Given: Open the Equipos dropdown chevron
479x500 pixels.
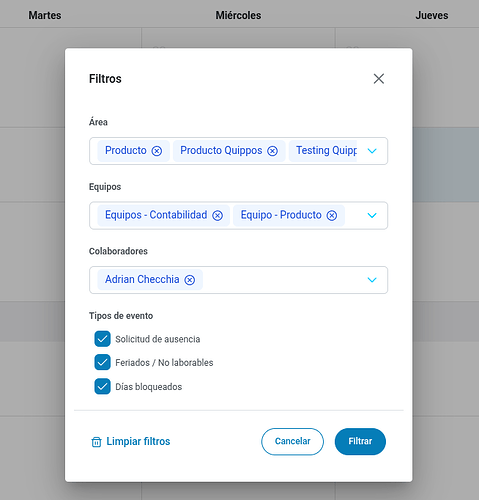Looking at the screenshot, I should [372, 215].
